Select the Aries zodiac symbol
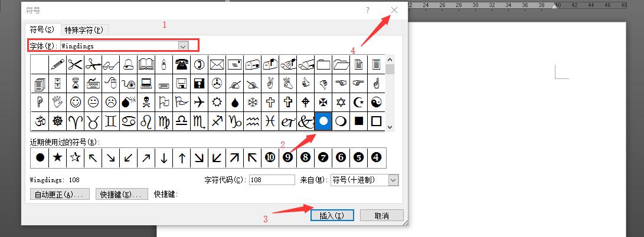The width and height of the screenshot is (644, 237). (75, 121)
